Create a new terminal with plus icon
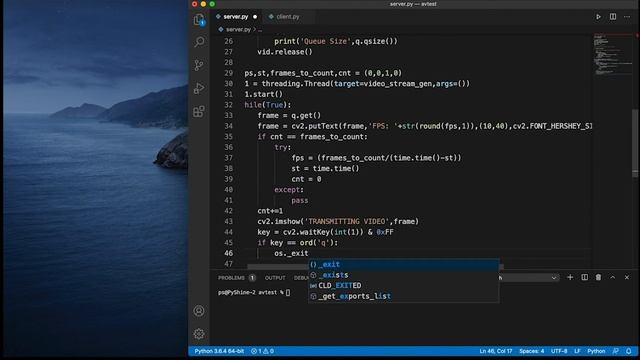Viewport: 640px width, 360px height. 570,277
